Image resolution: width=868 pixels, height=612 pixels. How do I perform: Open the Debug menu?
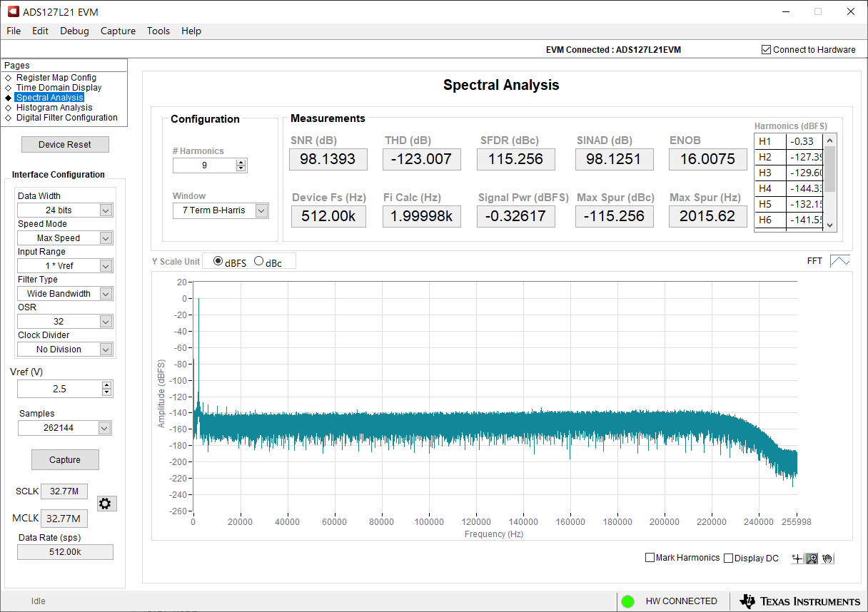point(74,31)
